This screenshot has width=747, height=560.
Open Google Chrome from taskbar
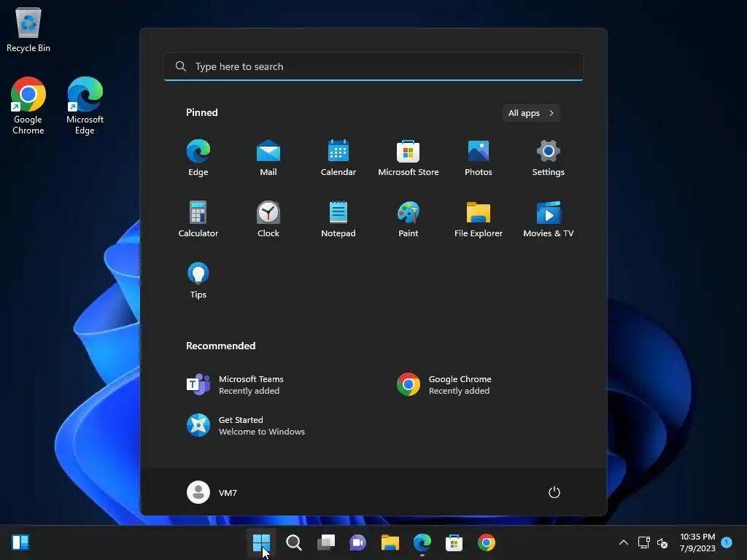pyautogui.click(x=487, y=542)
